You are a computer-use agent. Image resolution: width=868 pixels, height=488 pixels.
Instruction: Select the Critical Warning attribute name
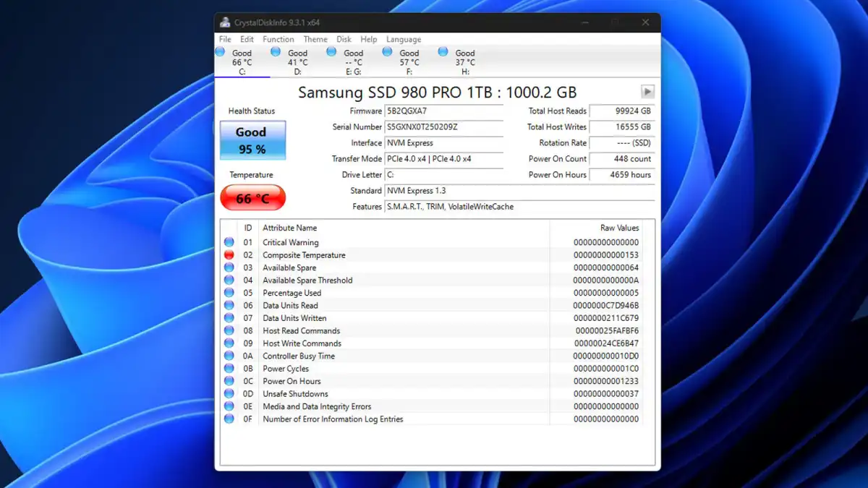[291, 243]
